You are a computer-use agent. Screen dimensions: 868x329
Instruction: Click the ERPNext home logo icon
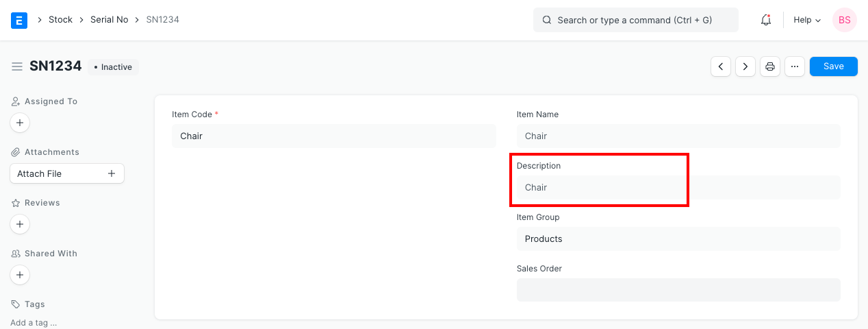19,20
